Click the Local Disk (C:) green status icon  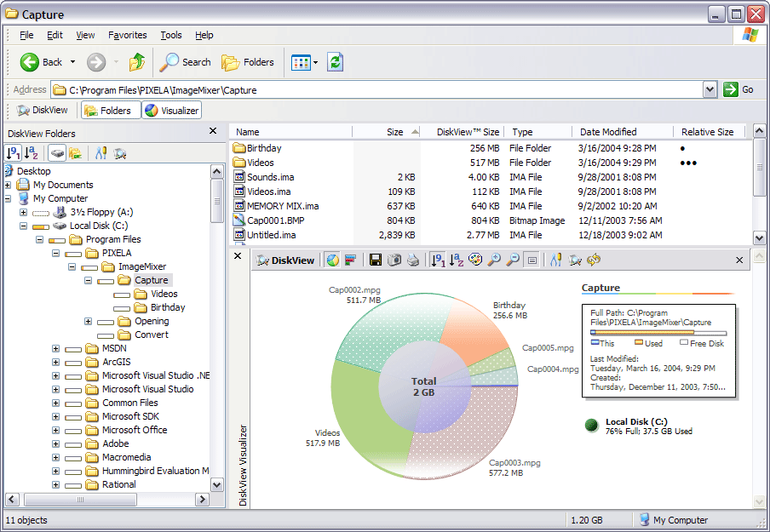(592, 426)
